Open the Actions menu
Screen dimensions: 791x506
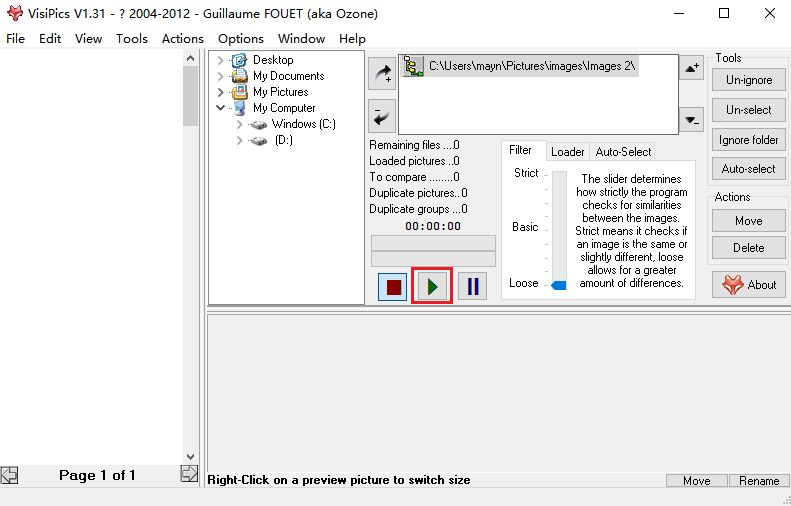point(183,39)
